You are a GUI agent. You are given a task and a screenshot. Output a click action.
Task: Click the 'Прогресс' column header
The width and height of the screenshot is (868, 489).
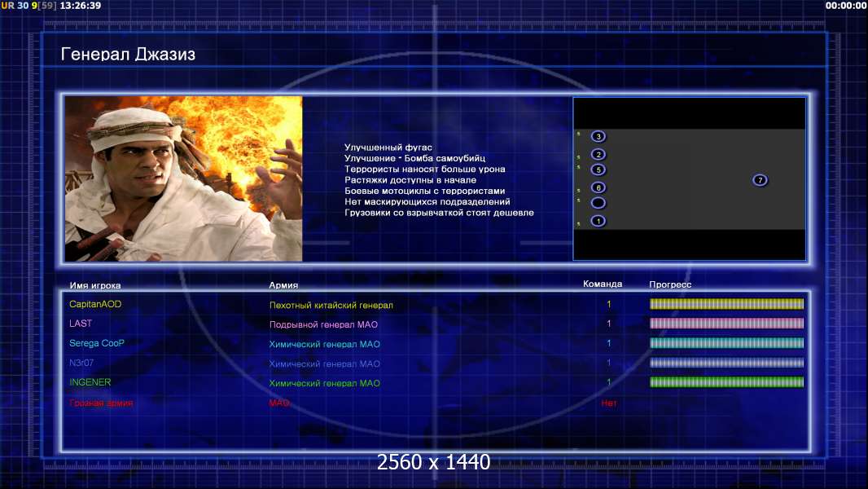pyautogui.click(x=670, y=284)
